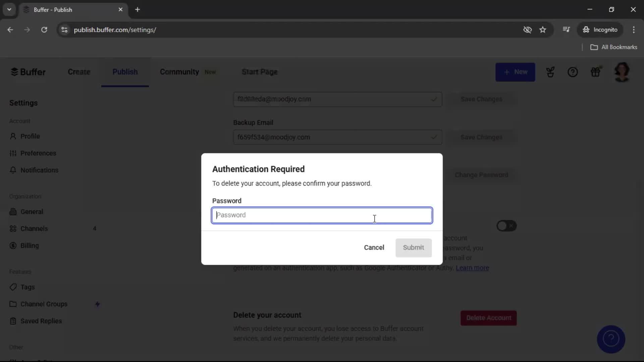The height and width of the screenshot is (362, 644).
Task: Expand the tab search chevron
Action: click(9, 9)
